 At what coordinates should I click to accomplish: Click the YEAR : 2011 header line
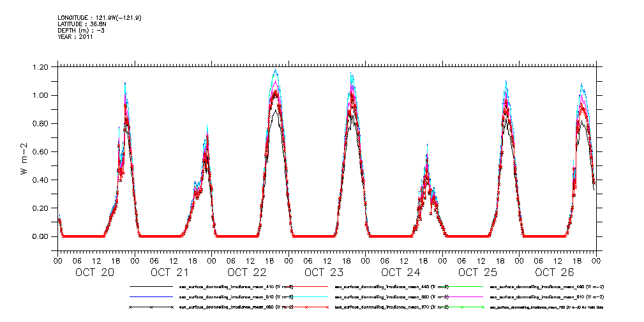click(x=75, y=36)
